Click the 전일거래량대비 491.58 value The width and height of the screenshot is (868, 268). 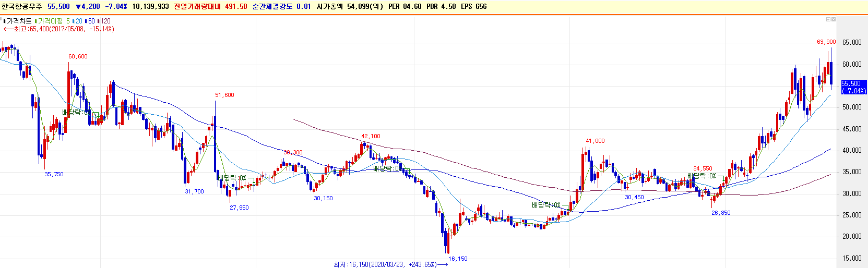210,7
